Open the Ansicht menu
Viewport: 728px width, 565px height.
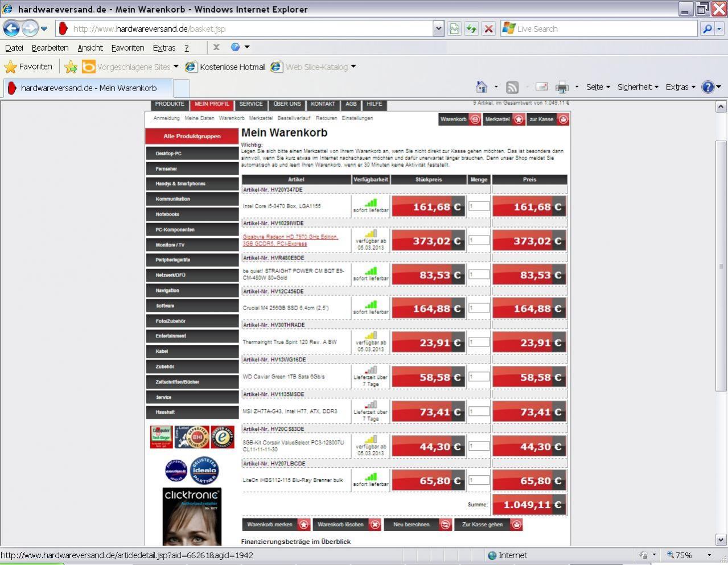90,48
